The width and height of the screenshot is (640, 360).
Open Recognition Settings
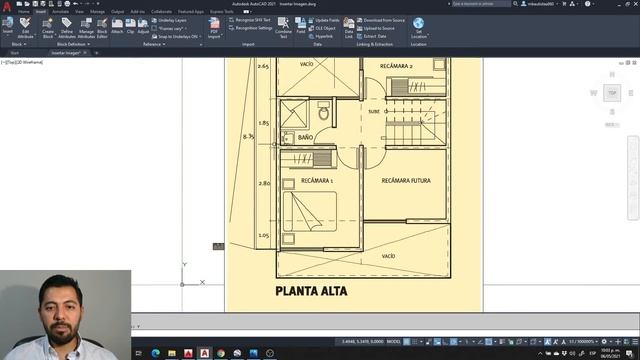pyautogui.click(x=250, y=28)
